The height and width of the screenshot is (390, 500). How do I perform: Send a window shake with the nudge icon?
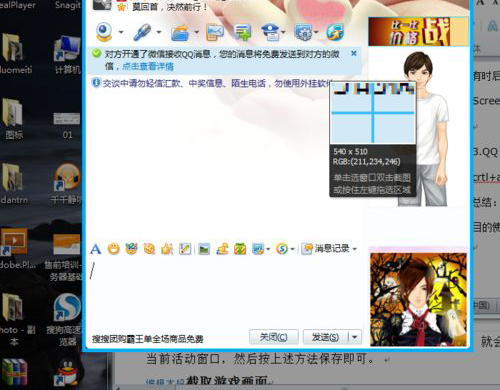tap(149, 249)
